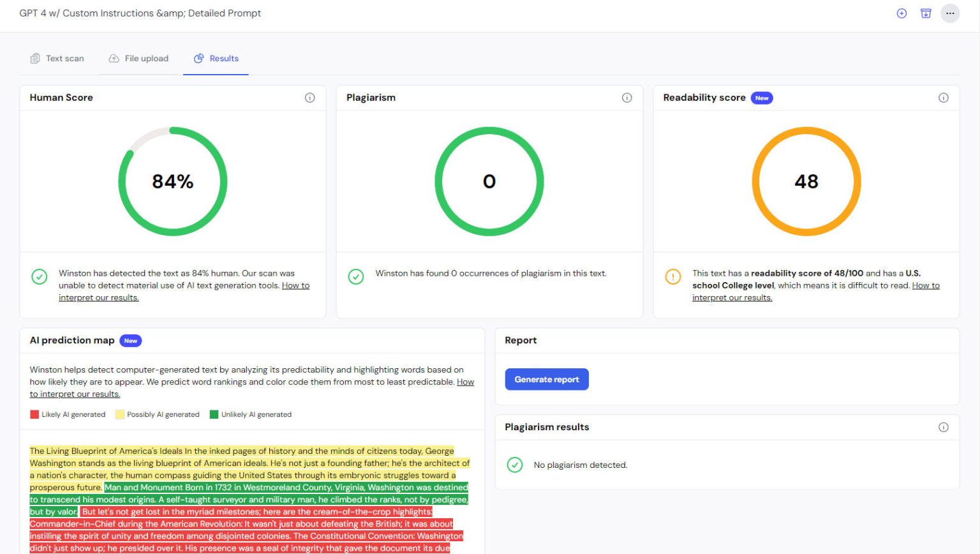Click the Text scan document icon

[35, 58]
